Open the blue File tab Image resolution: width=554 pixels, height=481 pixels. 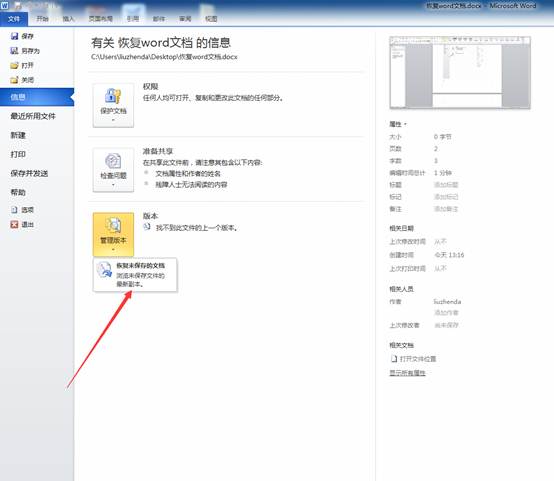[x=14, y=19]
